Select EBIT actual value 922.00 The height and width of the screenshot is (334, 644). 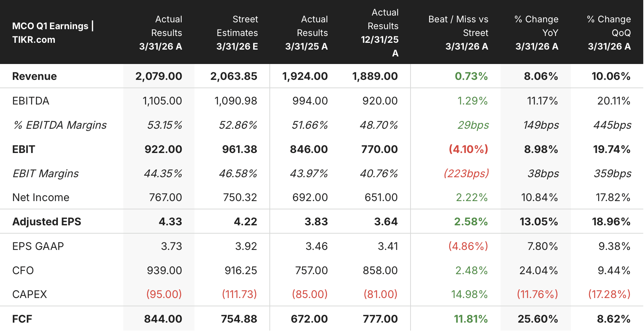pyautogui.click(x=163, y=149)
